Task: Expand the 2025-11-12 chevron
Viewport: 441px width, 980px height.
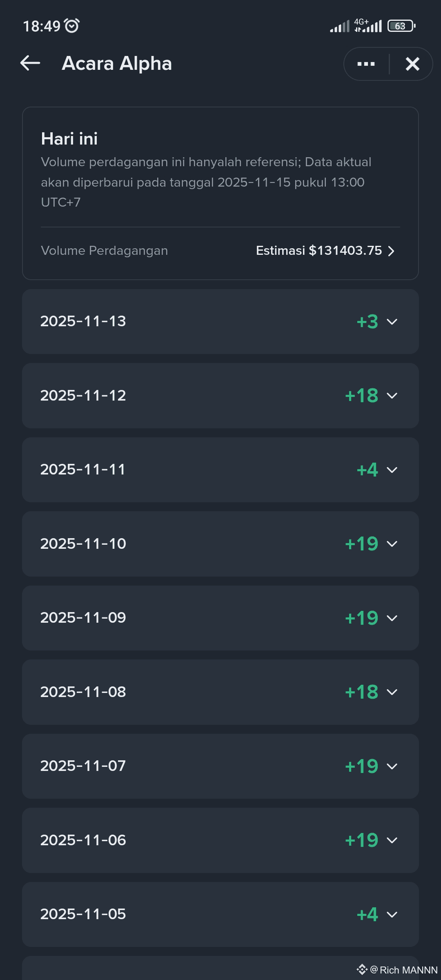Action: 392,396
